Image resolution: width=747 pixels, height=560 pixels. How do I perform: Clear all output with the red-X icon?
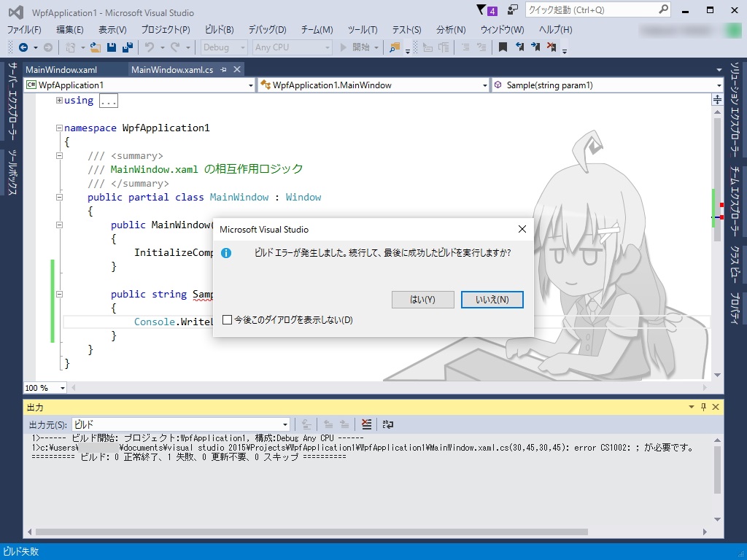coord(366,424)
